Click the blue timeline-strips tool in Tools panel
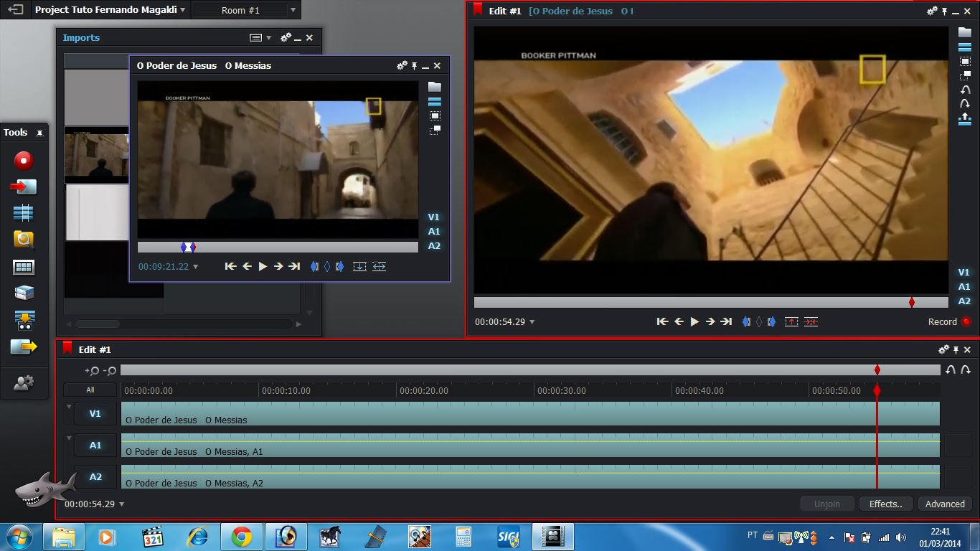This screenshot has height=551, width=980. click(x=24, y=213)
